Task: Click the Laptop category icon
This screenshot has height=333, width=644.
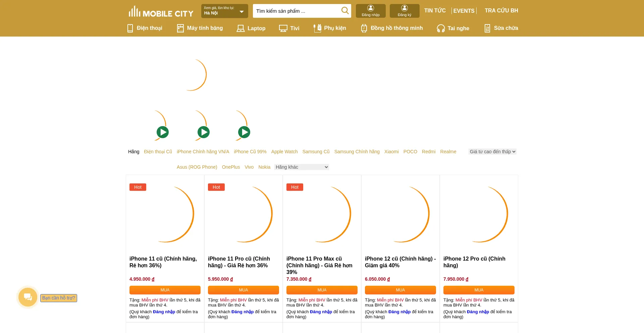Action: (x=240, y=29)
